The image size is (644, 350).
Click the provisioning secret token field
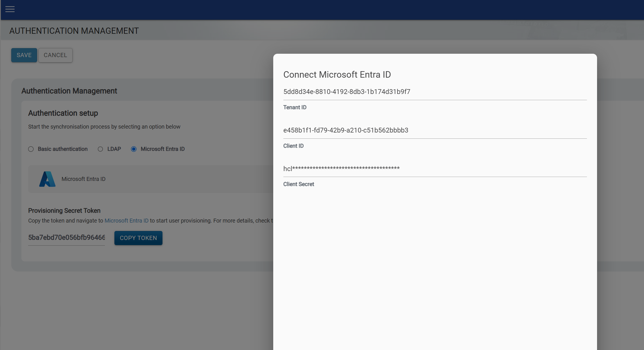pyautogui.click(x=66, y=237)
